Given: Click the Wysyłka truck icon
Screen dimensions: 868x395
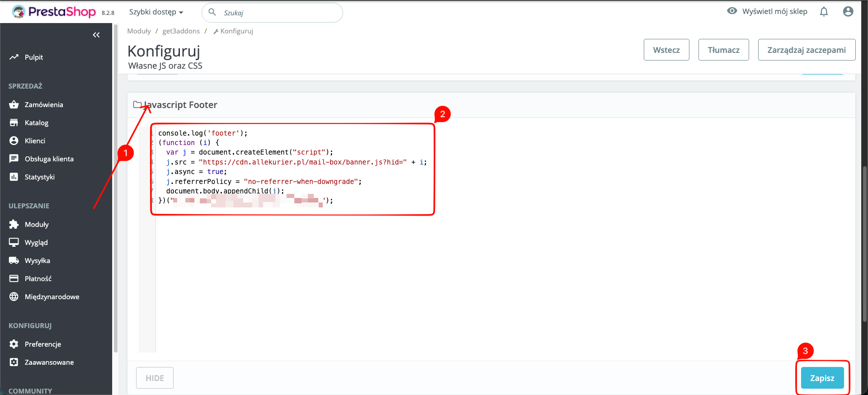Looking at the screenshot, I should (14, 260).
